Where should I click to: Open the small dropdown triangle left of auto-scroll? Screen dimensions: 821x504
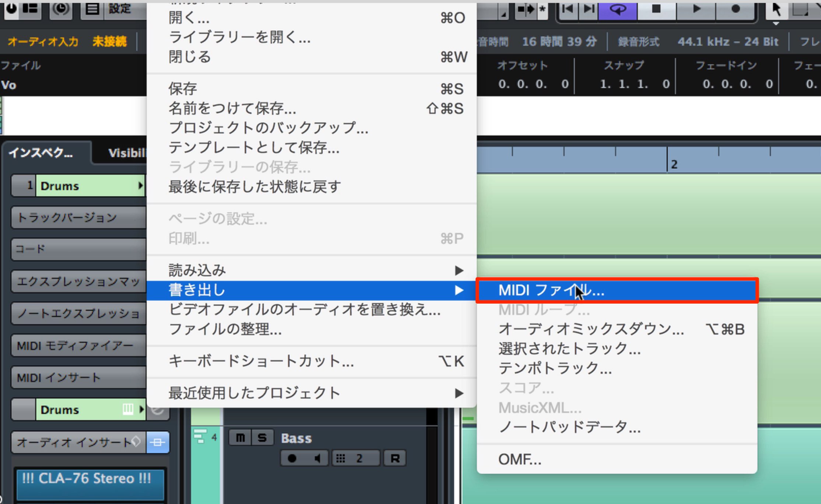pyautogui.click(x=503, y=14)
